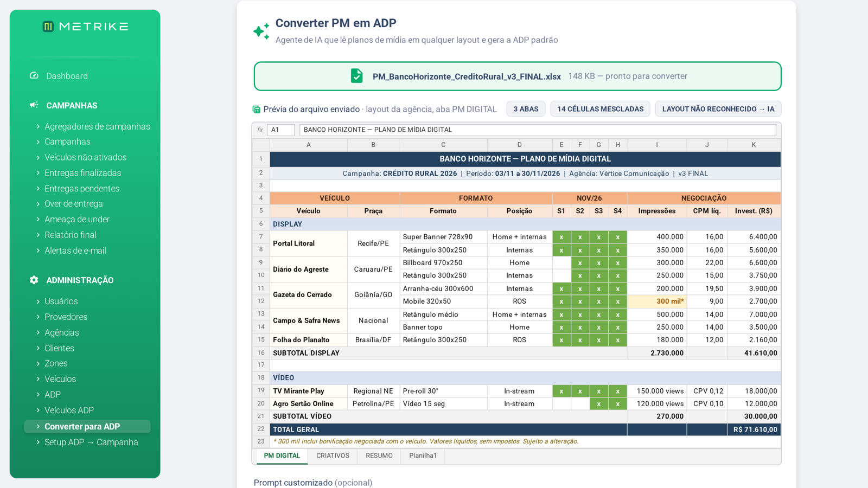Image resolution: width=868 pixels, height=488 pixels.
Task: Open Veículos ADP menu item
Action: (69, 410)
